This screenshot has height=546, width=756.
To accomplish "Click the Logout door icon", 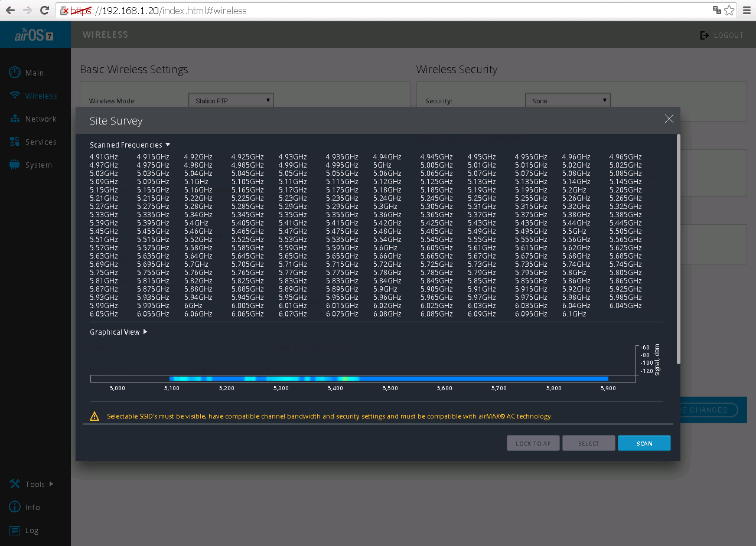I will pyautogui.click(x=704, y=35).
